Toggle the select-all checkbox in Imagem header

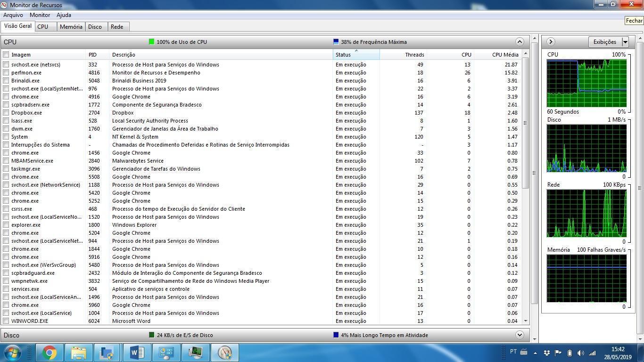(6, 55)
